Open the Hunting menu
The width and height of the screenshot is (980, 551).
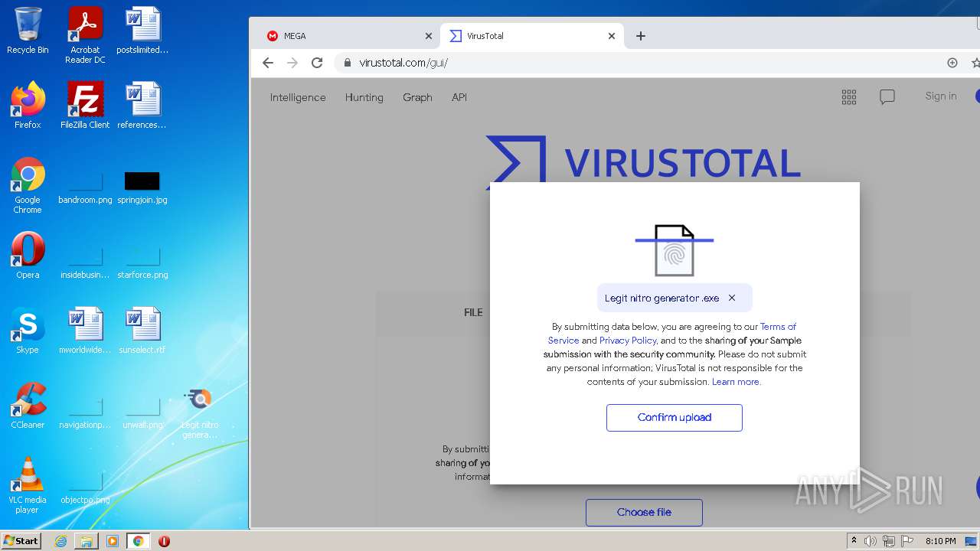364,97
